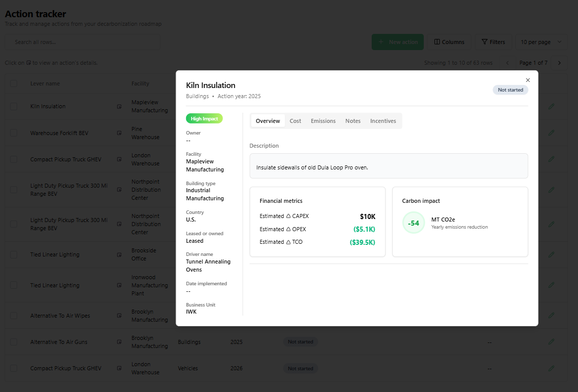Viewport: 578px width, 392px height.
Task: Select the Mapleview Manufacturing facility value in dialog
Action: tap(205, 165)
